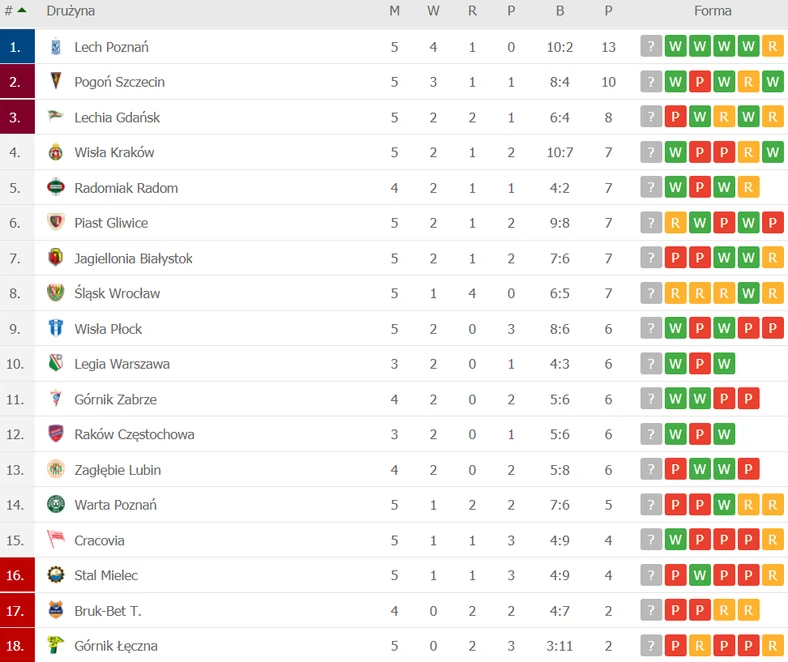Click the Legia Warszawa club crest
Viewport: 788px width, 662px height.
(x=56, y=363)
